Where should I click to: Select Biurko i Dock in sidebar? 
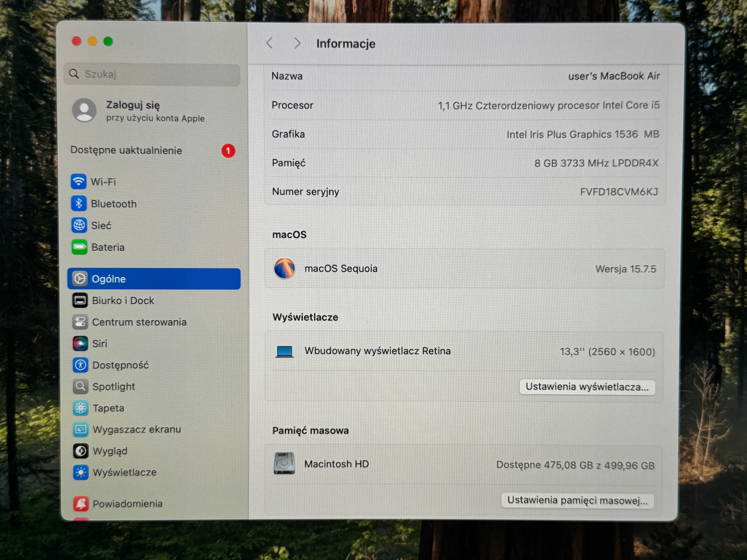(154, 300)
